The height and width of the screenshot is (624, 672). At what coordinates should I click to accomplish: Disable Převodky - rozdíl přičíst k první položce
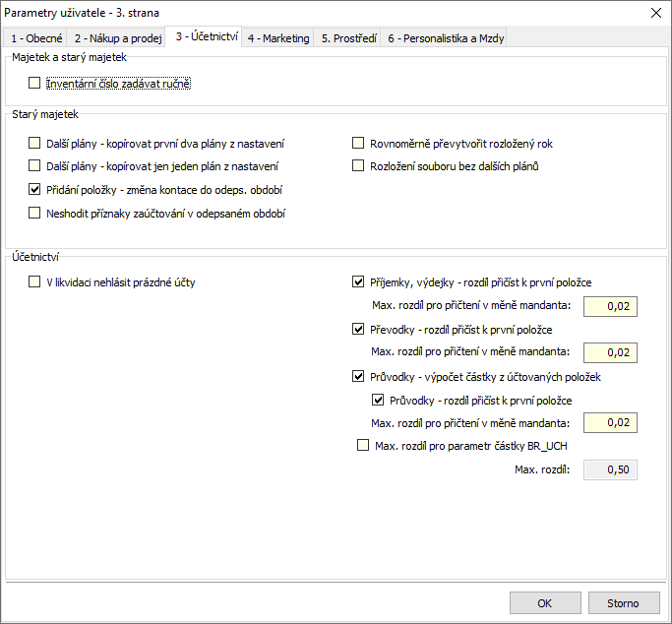358,329
